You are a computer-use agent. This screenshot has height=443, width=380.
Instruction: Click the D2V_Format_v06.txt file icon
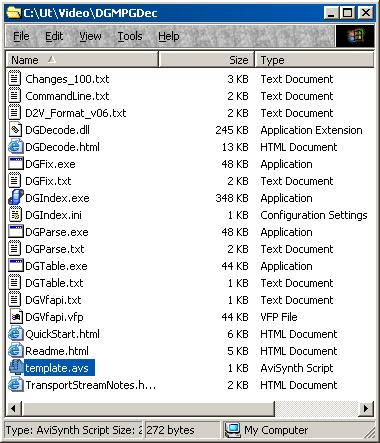click(x=15, y=113)
